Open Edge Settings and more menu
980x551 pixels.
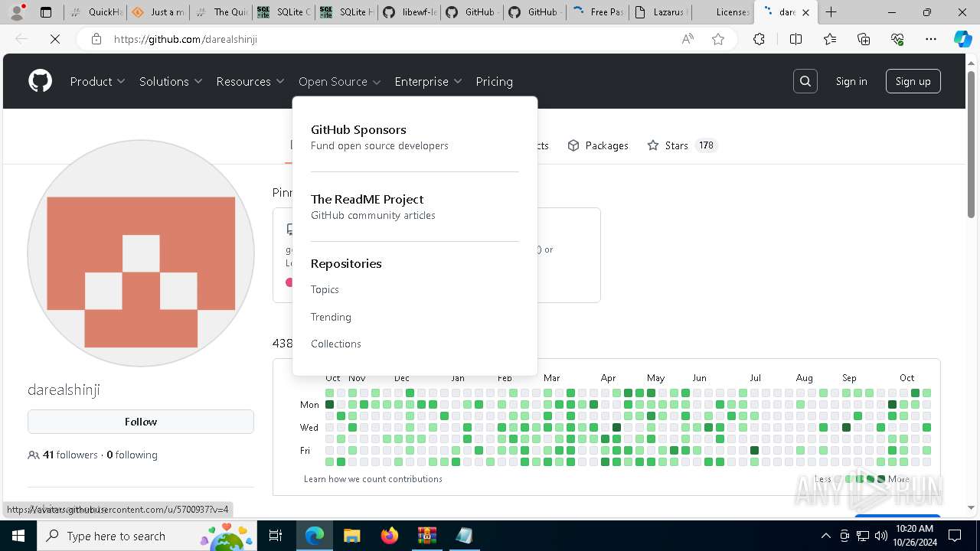931,39
